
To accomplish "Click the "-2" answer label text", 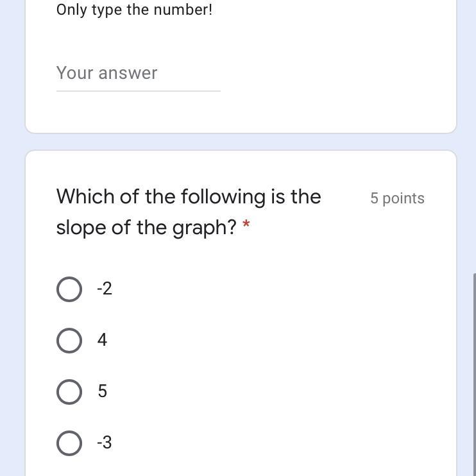I will click(x=105, y=289).
